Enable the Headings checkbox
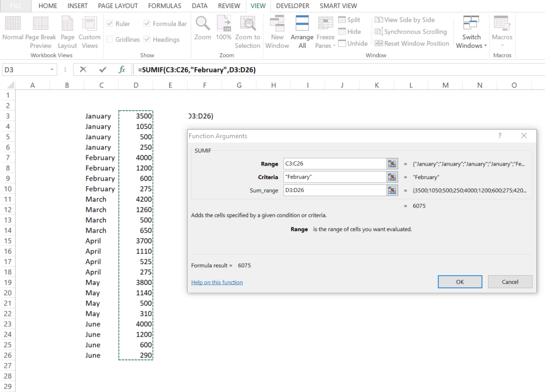Image resolution: width=545 pixels, height=392 pixels. coord(147,39)
